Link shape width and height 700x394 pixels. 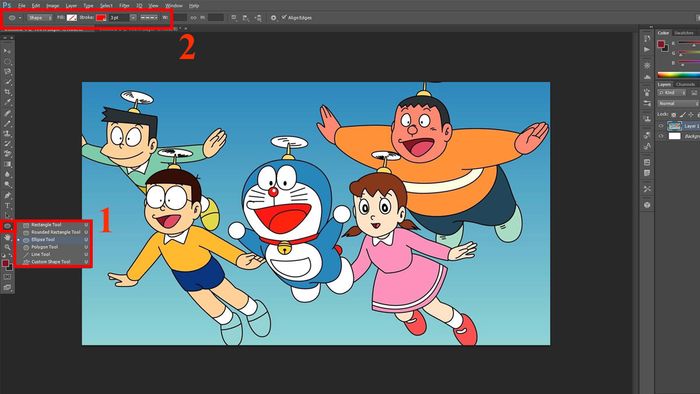click(193, 17)
